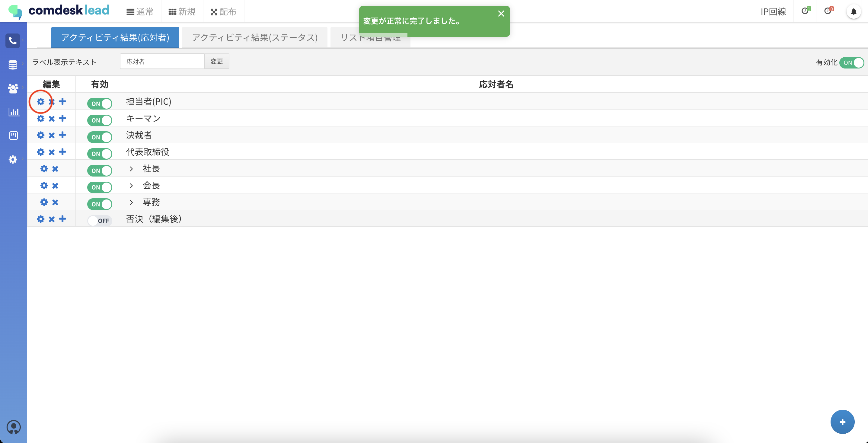Switch to アクティビティ結果(ステータス) tab
This screenshot has width=868, height=443.
pyautogui.click(x=255, y=37)
